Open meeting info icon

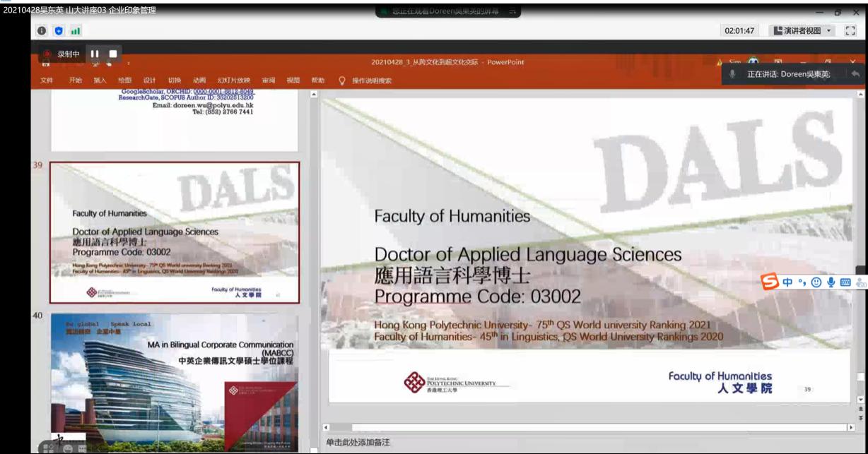pos(42,31)
